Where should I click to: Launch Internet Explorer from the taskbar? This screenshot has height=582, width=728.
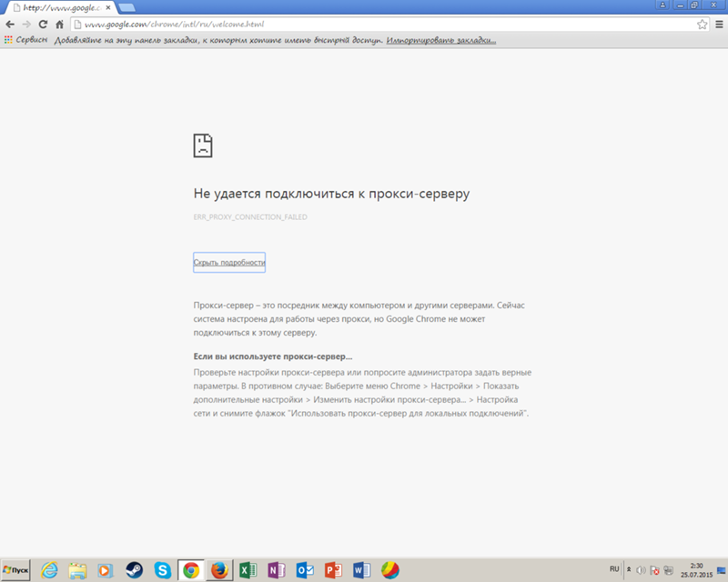[49, 570]
